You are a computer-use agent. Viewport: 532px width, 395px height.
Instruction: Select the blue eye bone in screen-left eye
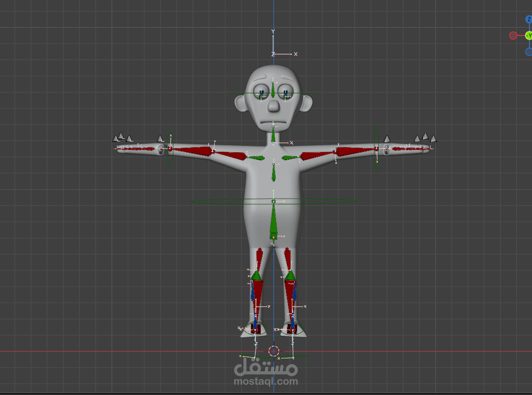[x=261, y=93]
